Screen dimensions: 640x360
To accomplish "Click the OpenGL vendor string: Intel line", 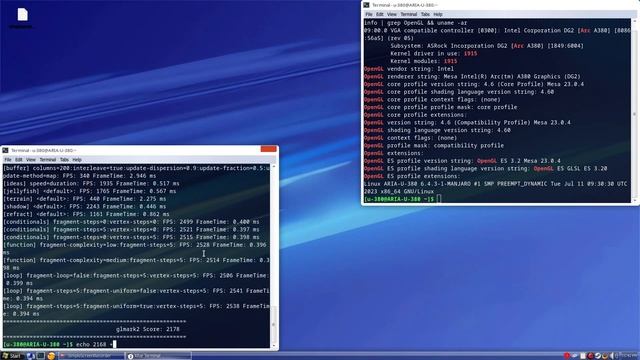I will point(409,69).
